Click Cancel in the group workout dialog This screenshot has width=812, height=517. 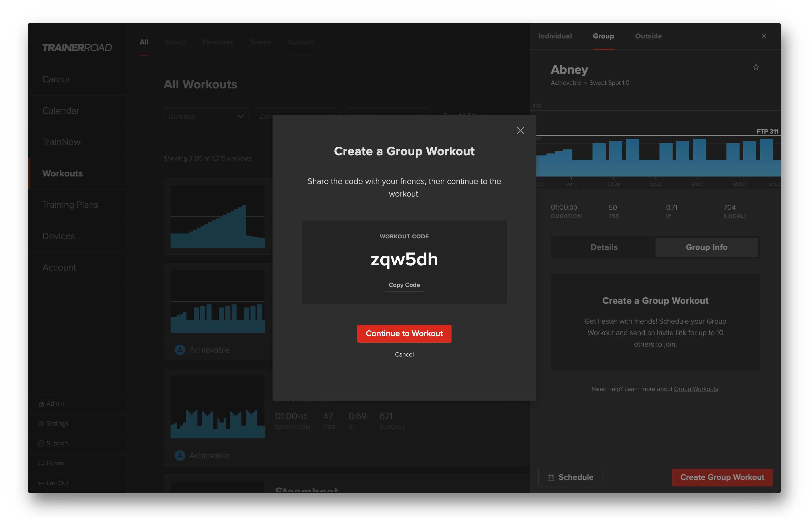(404, 354)
